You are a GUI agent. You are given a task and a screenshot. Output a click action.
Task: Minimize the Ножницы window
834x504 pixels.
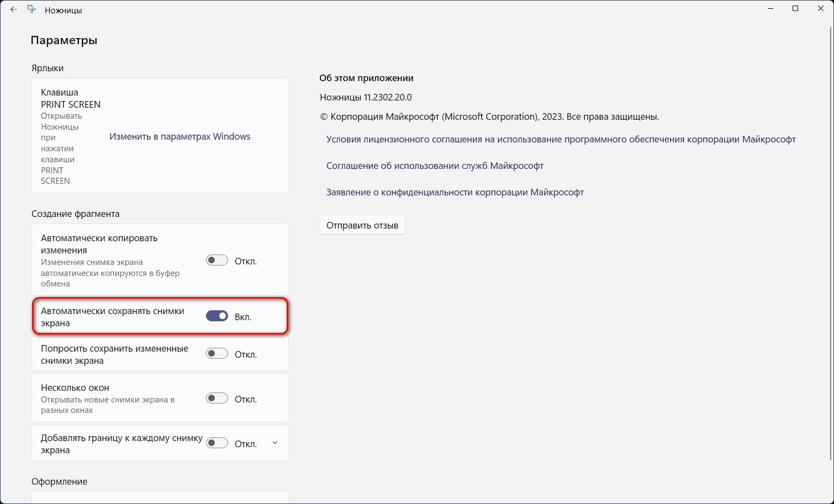point(770,8)
